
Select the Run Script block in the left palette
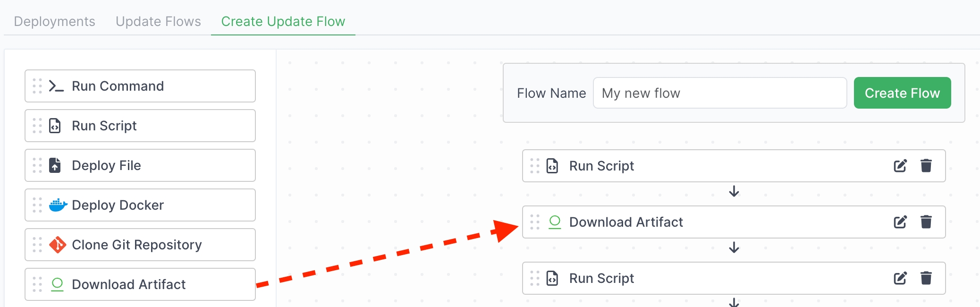pyautogui.click(x=140, y=126)
